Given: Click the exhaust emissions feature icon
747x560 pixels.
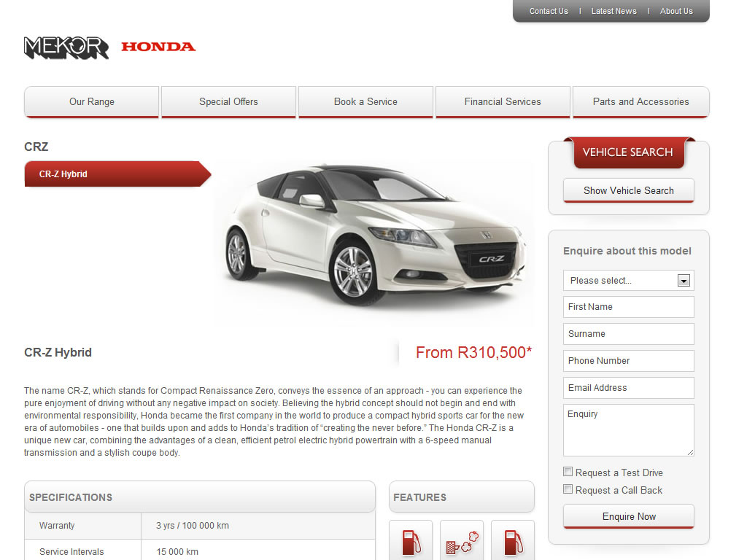Looking at the screenshot, I should tap(462, 541).
